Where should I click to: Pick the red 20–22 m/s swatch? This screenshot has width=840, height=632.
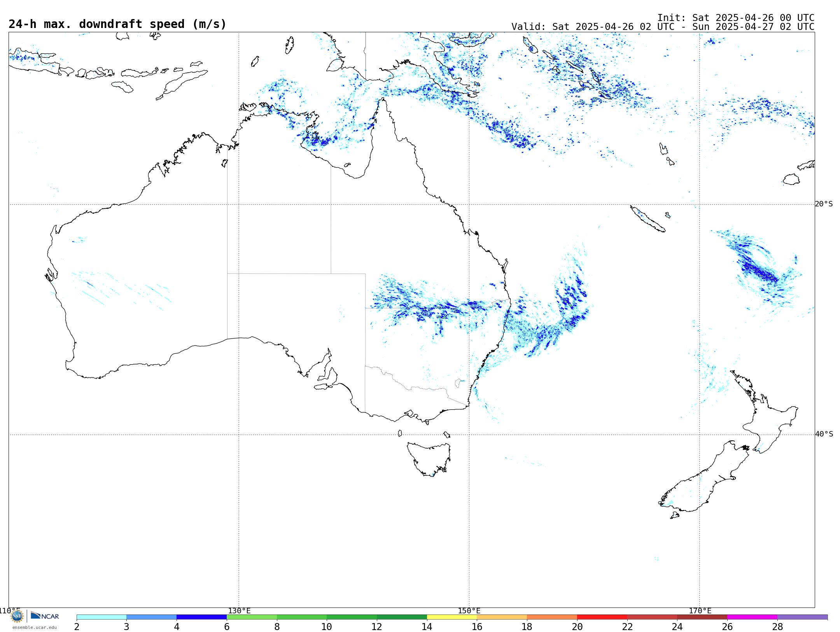(602, 617)
